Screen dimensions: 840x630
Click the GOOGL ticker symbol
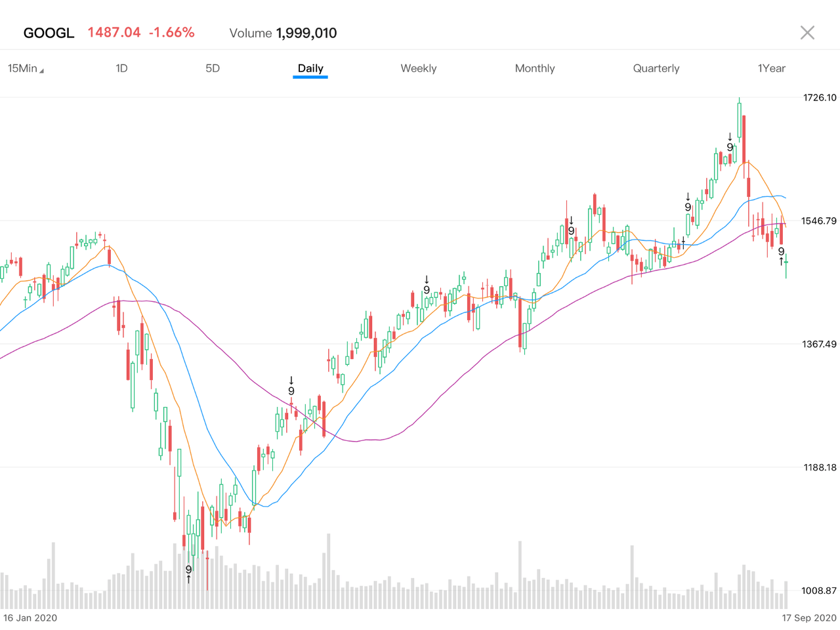coord(49,33)
